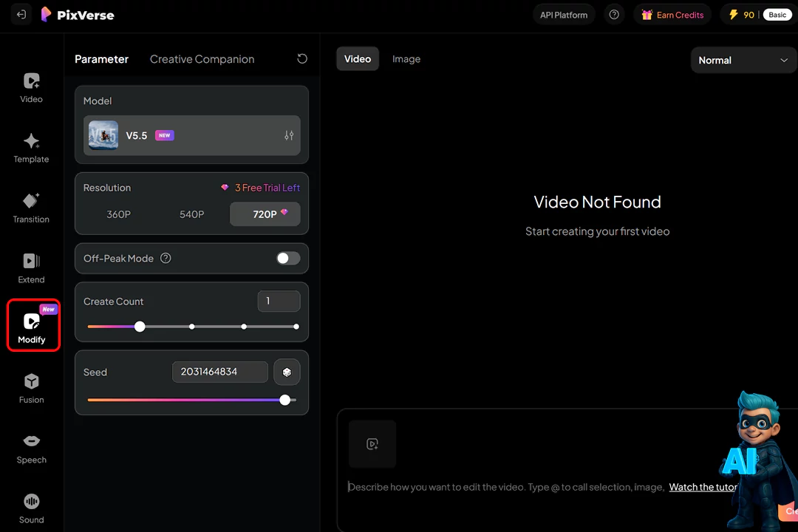798x532 pixels.
Task: Select the Fusion tool
Action: click(x=31, y=388)
